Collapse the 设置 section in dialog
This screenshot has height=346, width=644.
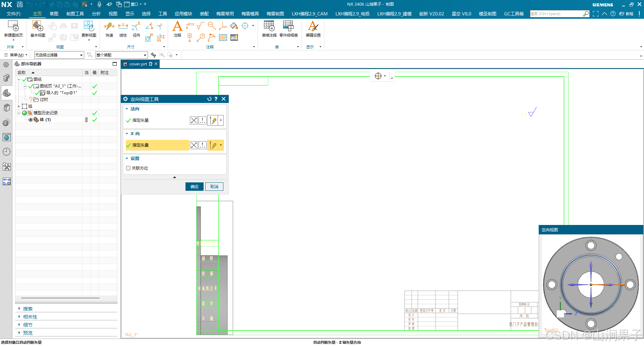pyautogui.click(x=127, y=159)
